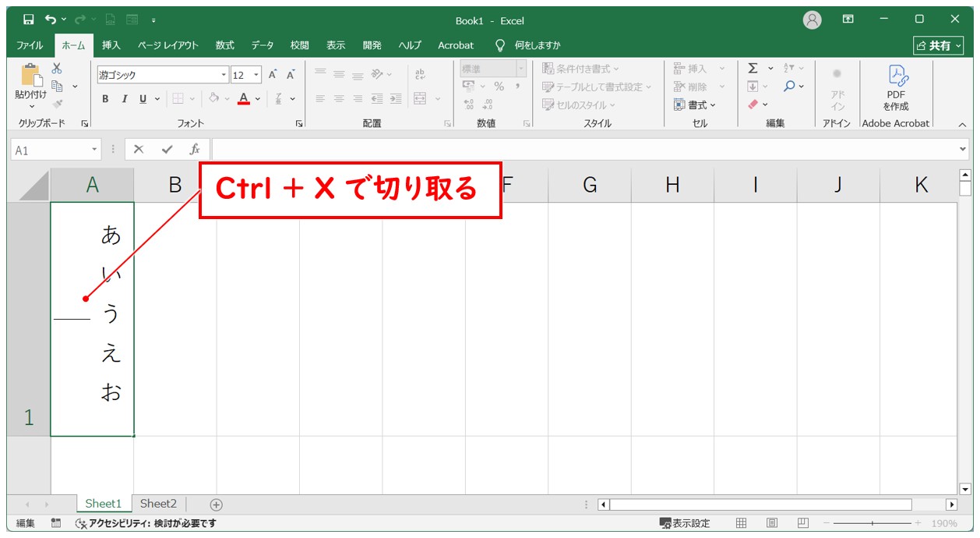This screenshot has width=980, height=538.
Task: Click the Cut scissors icon
Action: [57, 69]
